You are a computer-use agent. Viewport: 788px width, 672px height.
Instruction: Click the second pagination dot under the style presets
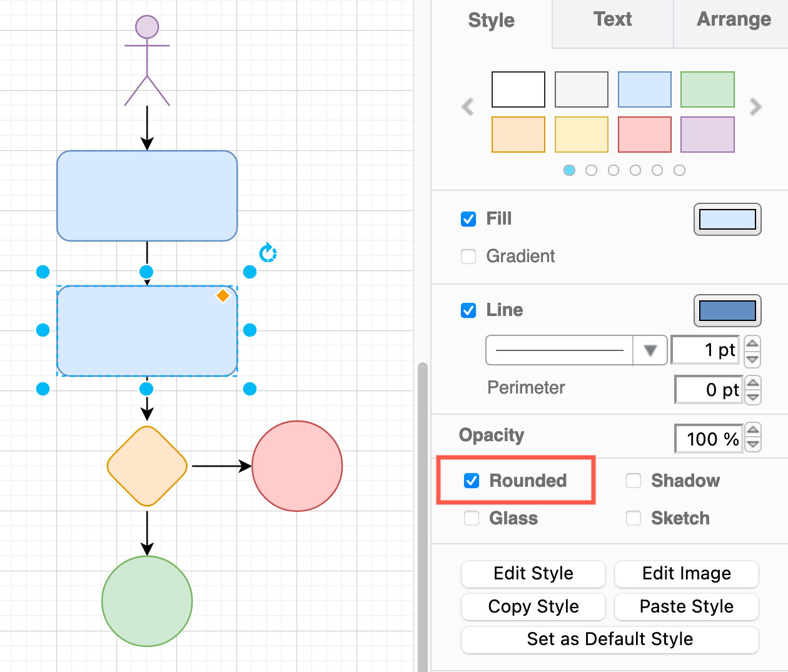tap(592, 170)
